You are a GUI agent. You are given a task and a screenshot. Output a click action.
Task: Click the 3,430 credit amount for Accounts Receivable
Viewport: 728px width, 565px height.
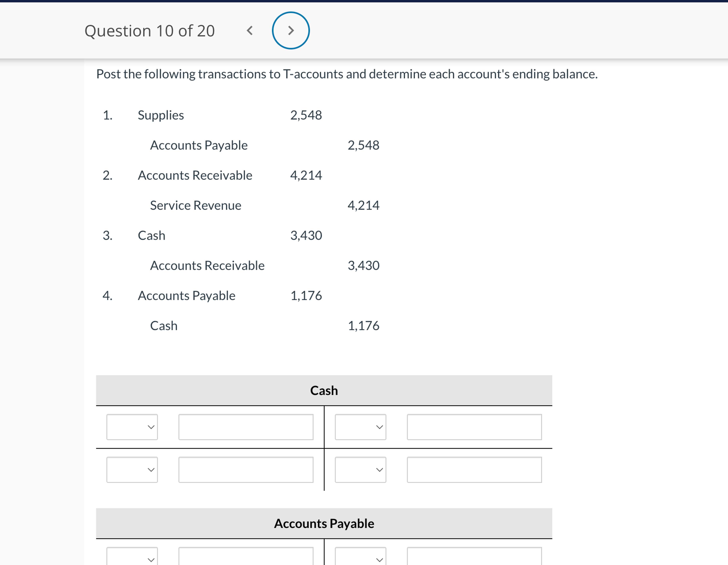[363, 266]
